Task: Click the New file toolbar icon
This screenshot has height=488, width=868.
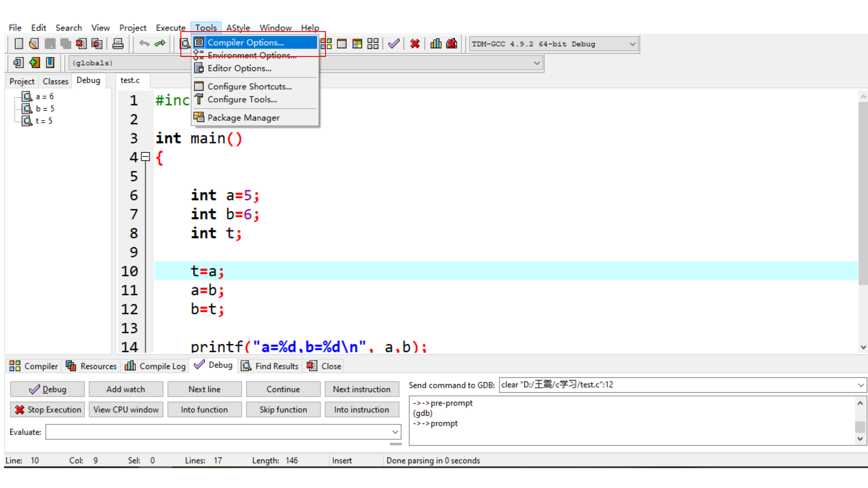Action: click(19, 44)
